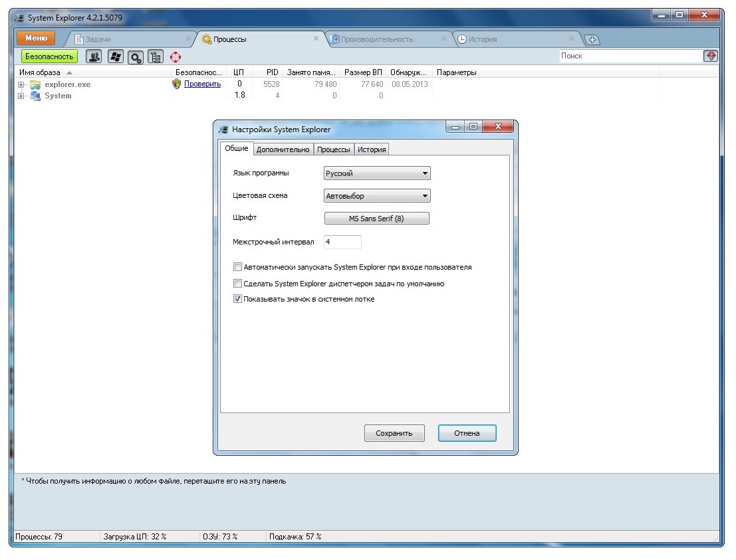Click the Проверить security link
The height and width of the screenshot is (560, 736).
[202, 84]
